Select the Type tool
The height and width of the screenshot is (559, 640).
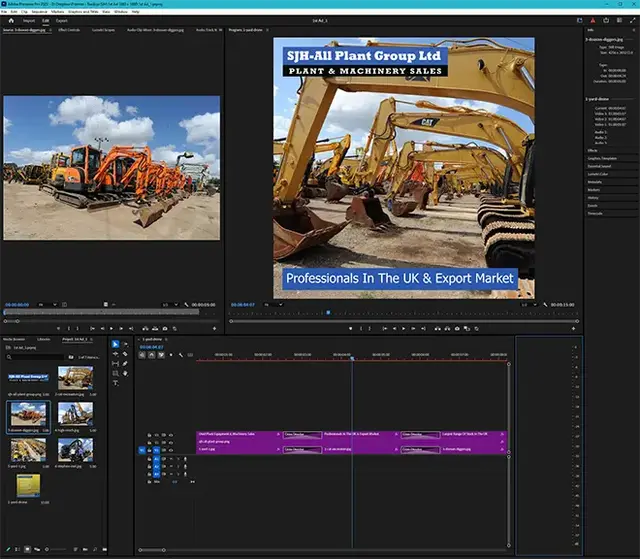(x=116, y=383)
